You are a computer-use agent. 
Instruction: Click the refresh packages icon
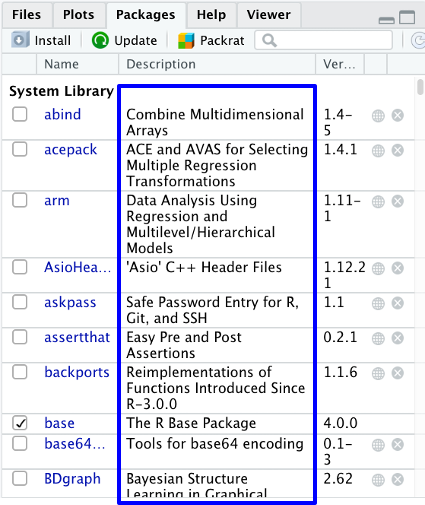[x=418, y=40]
